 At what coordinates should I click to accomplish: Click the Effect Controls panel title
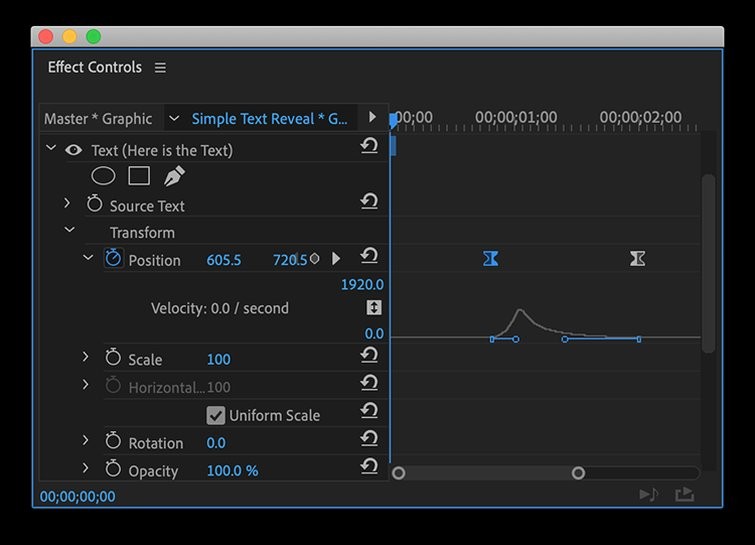(95, 67)
